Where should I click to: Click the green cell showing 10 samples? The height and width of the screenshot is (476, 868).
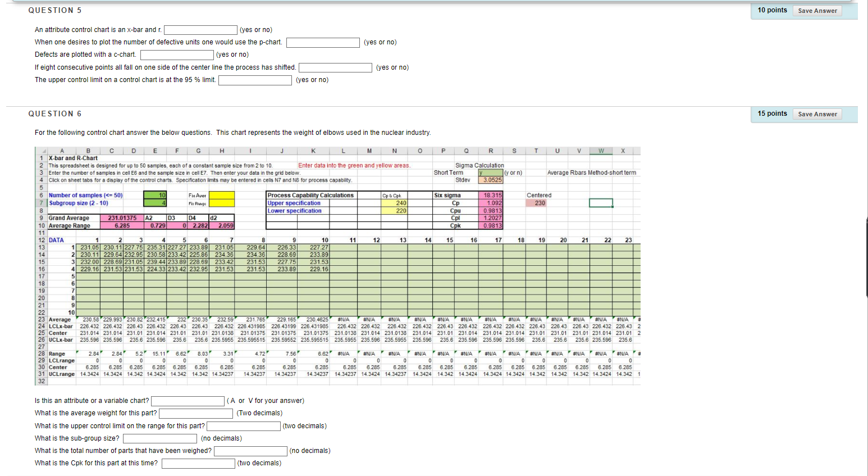pos(155,195)
